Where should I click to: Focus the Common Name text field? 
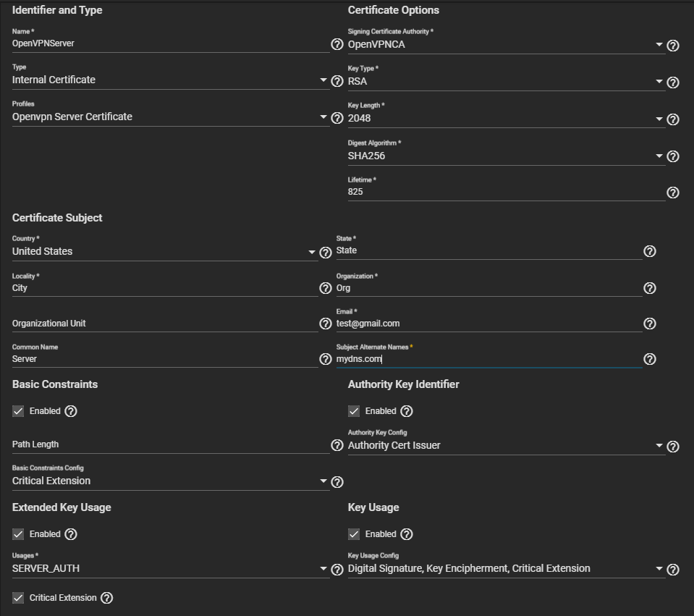click(164, 359)
